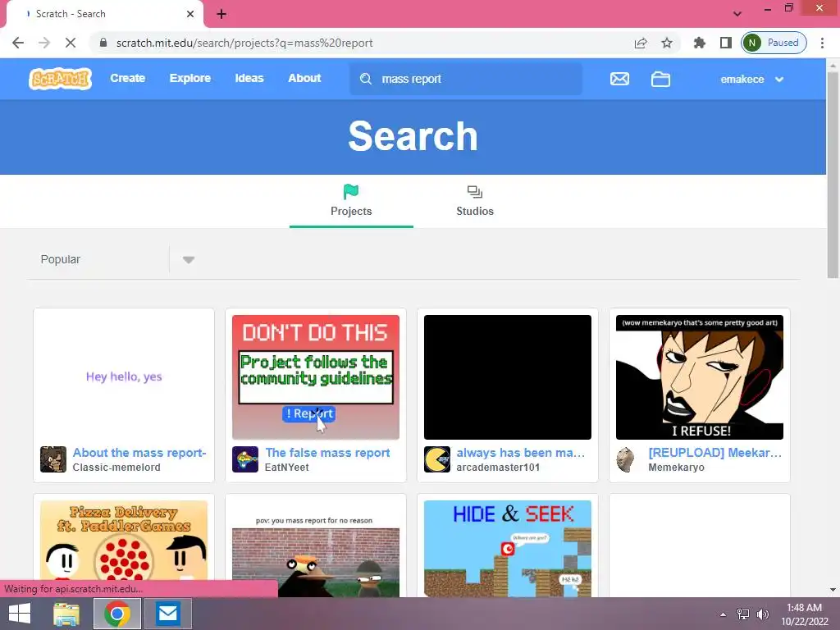Click the volume speaker tray icon
840x630 pixels.
[763, 614]
